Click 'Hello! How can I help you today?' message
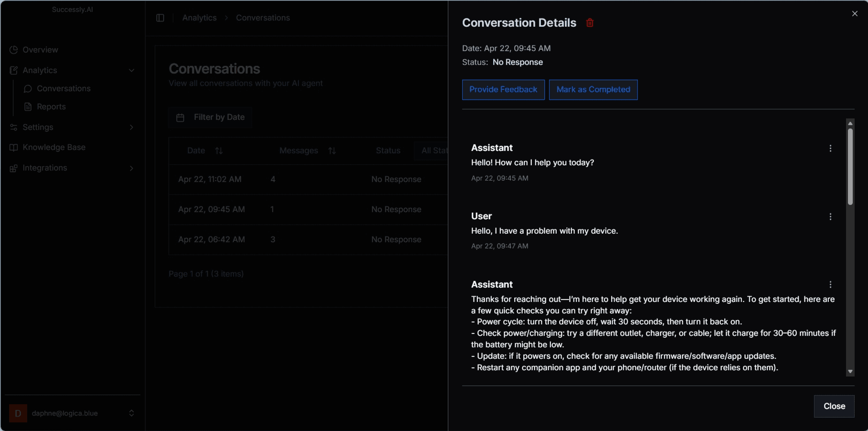 click(533, 163)
